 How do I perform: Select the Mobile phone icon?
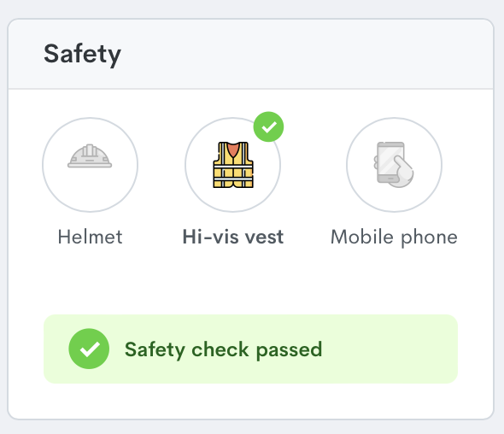(x=394, y=164)
